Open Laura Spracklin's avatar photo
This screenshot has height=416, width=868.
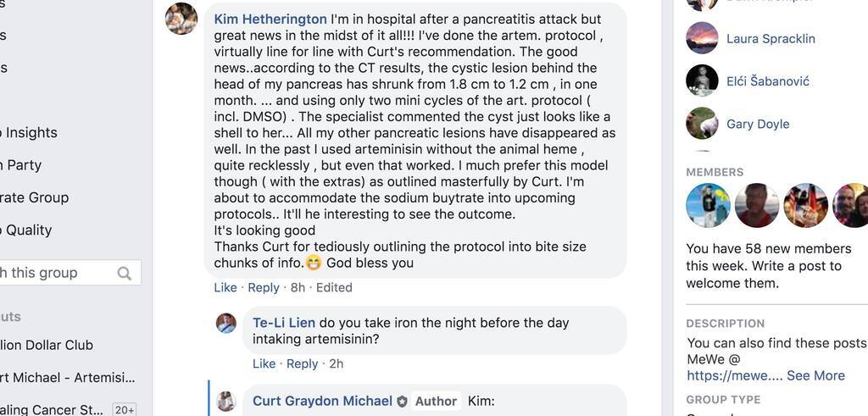point(702,38)
